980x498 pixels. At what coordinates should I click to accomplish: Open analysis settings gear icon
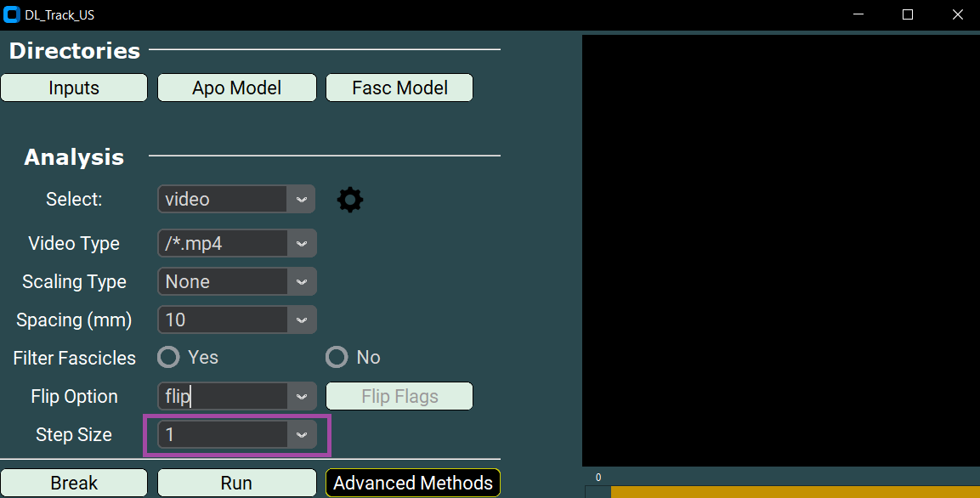pos(349,200)
